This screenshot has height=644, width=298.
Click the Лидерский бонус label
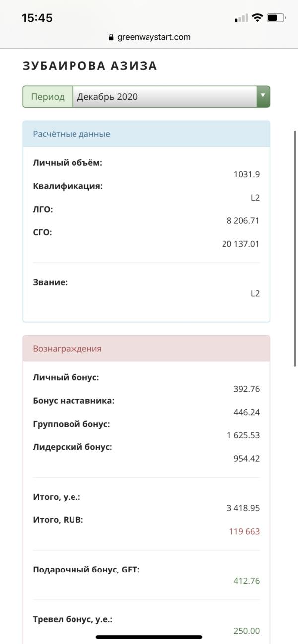73,447
